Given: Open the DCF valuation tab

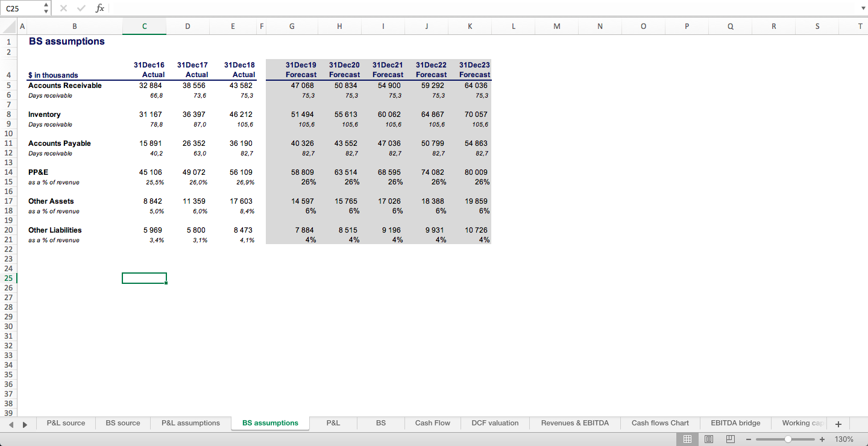Looking at the screenshot, I should pyautogui.click(x=495, y=423).
